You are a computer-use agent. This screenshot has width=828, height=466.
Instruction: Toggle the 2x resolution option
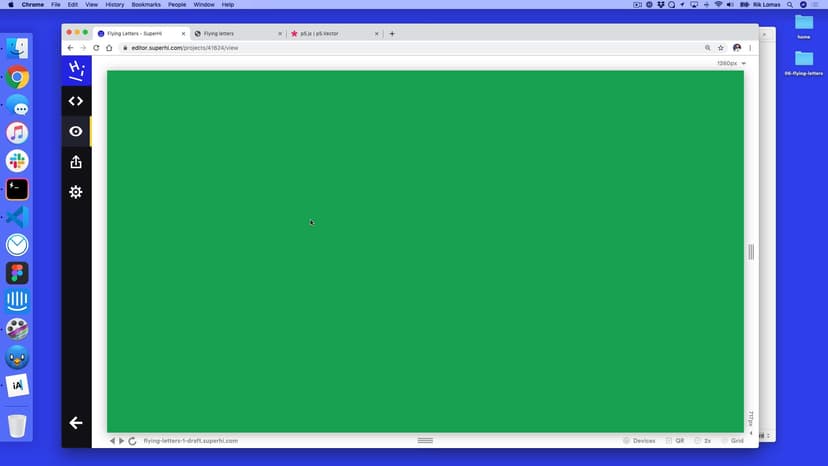coord(703,441)
